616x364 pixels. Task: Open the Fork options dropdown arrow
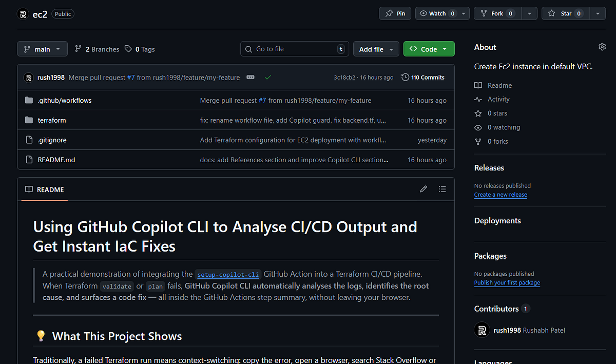point(530,13)
